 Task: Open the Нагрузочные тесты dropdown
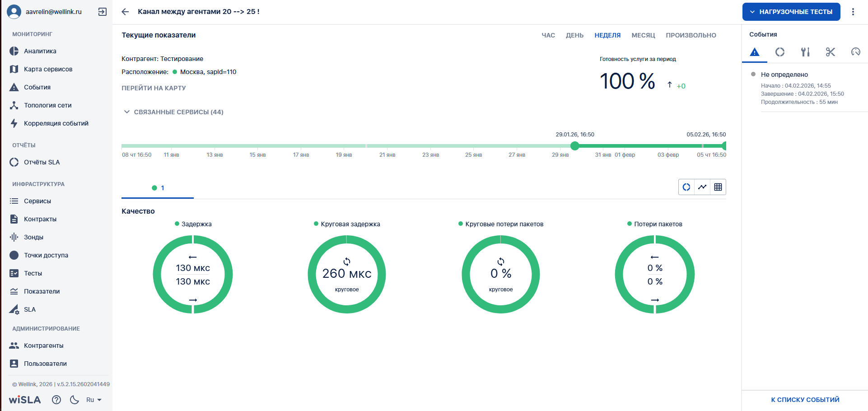tap(791, 12)
